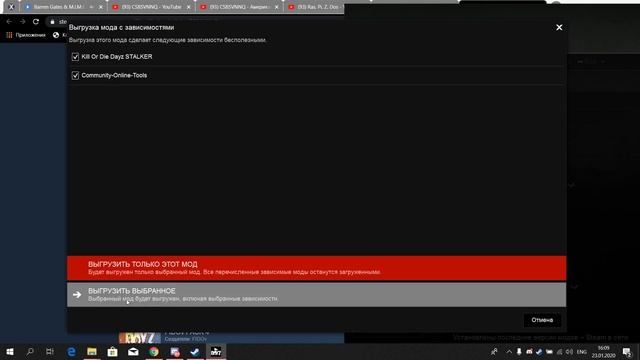Click the Steam tray icon
Screen dimensions: 640x360
(539, 351)
